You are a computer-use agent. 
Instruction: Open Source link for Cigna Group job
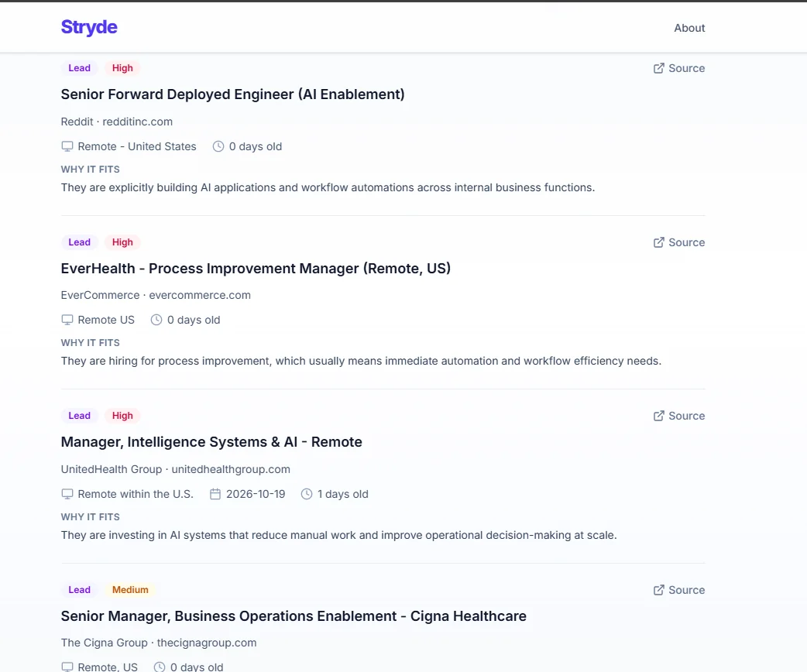pos(679,590)
